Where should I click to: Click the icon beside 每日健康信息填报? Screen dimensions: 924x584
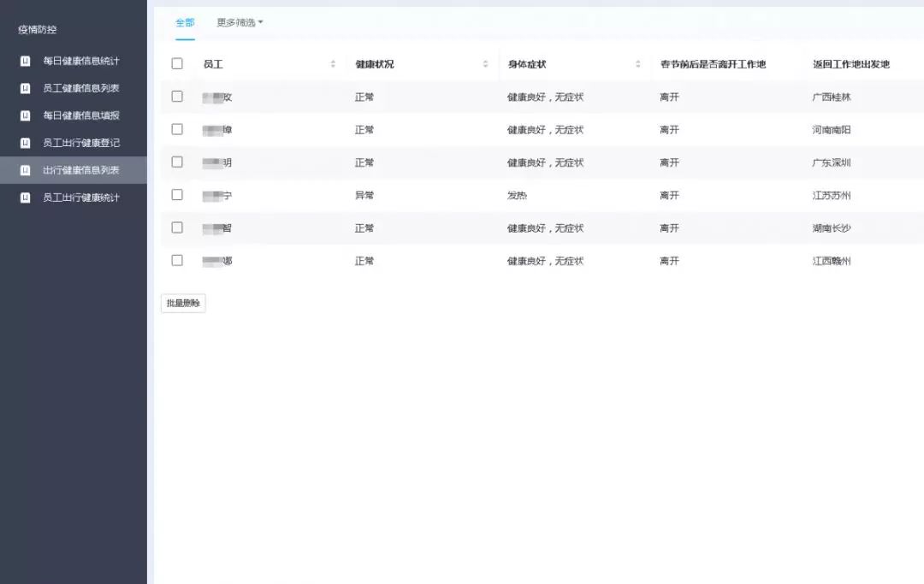(25, 115)
